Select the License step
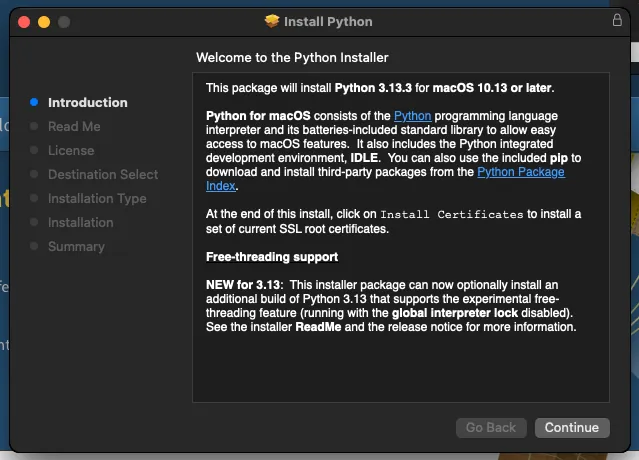The height and width of the screenshot is (460, 639). tap(71, 151)
